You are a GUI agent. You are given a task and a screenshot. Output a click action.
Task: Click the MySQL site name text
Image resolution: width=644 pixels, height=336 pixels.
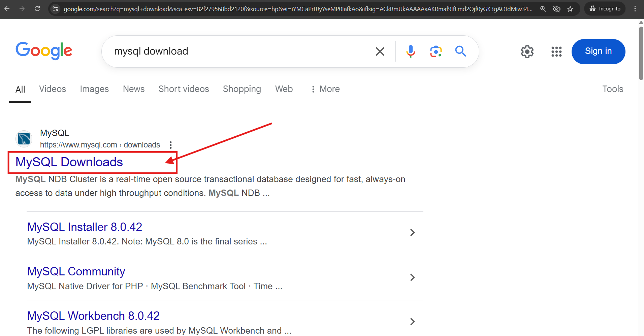55,133
